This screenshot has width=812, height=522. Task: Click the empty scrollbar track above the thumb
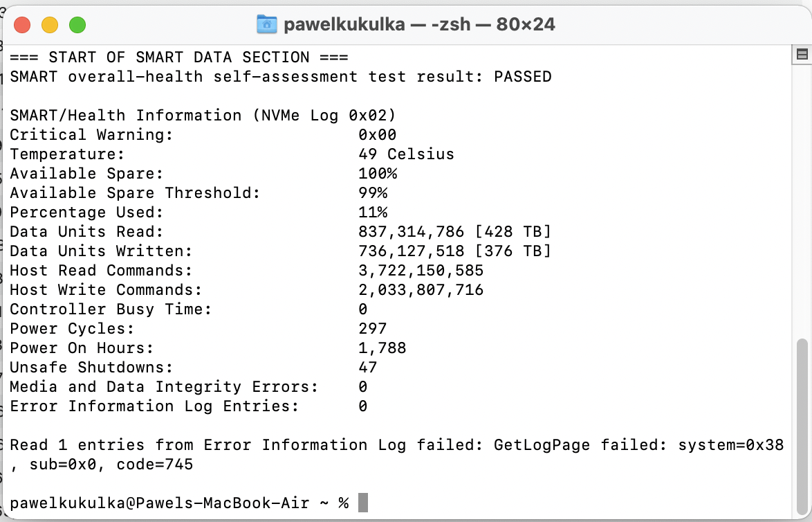[802, 208]
